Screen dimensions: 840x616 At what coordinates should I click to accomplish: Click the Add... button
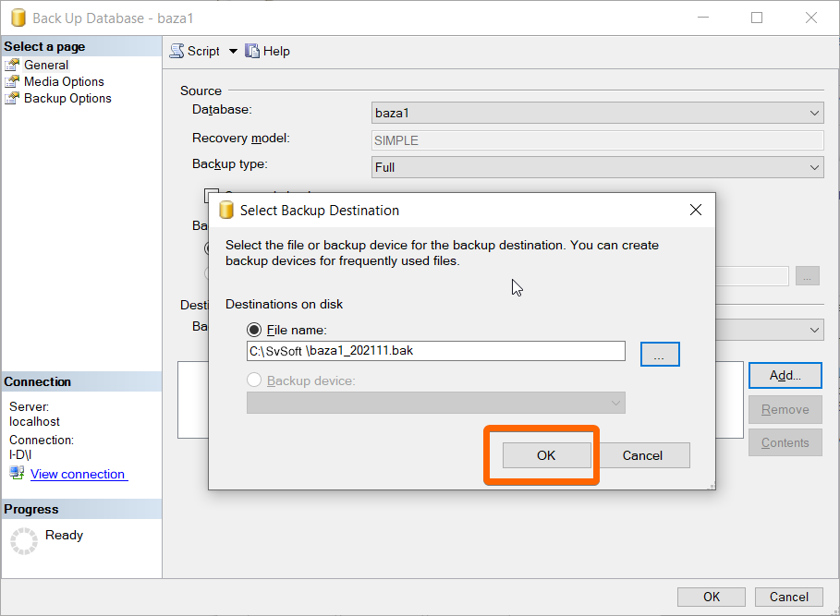tap(785, 375)
